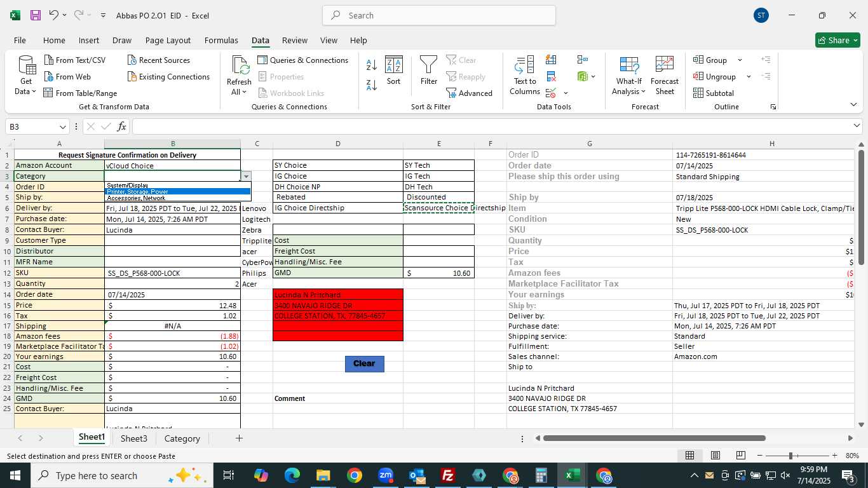This screenshot has height=488, width=868.
Task: Click Data Validation icon
Action: click(550, 93)
